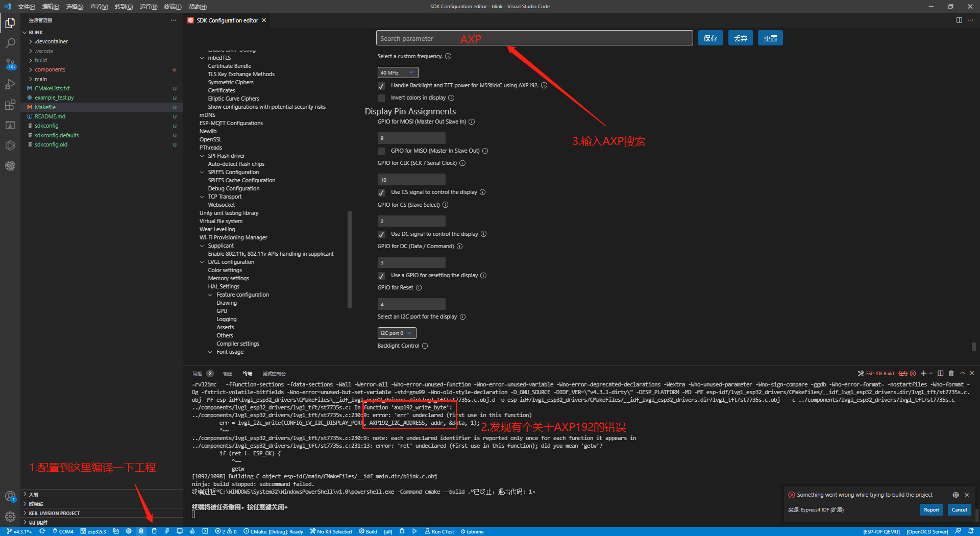This screenshot has width=980, height=536.
Task: Click the ESP-IDF flash lightning icon
Action: pyautogui.click(x=167, y=531)
